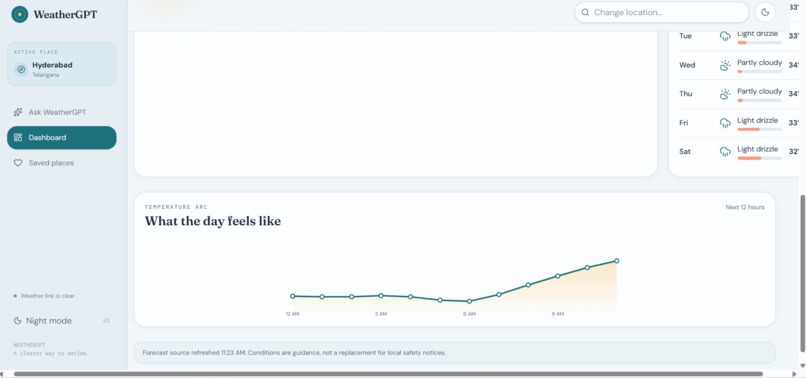Viewport: 806px width, 378px height.
Task: Open the Ask WeatherGPT page
Action: pos(62,112)
